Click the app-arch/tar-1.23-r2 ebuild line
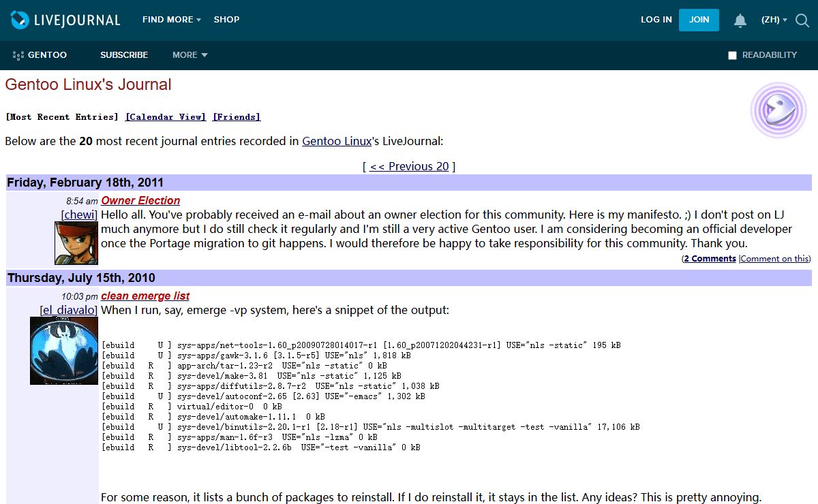818x504 pixels. click(244, 366)
